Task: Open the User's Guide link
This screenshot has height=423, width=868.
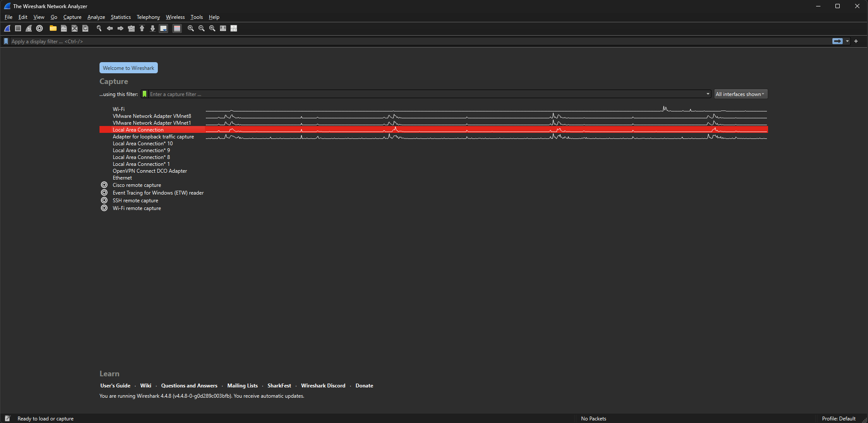Action: [115, 386]
